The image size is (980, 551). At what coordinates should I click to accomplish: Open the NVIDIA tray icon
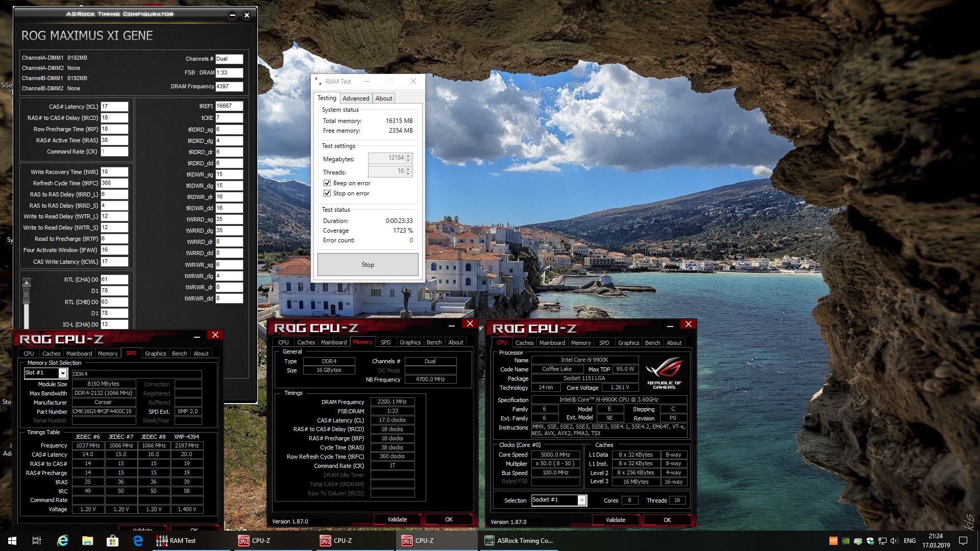846,541
